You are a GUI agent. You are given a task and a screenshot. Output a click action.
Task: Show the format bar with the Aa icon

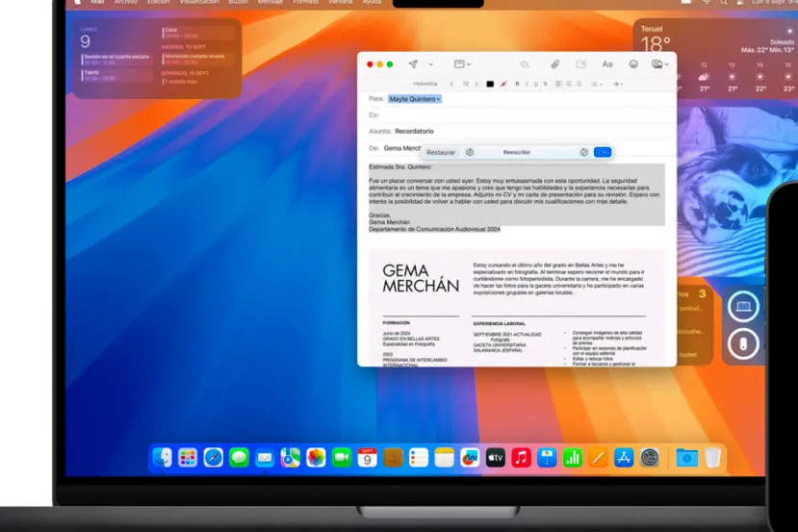[x=607, y=64]
